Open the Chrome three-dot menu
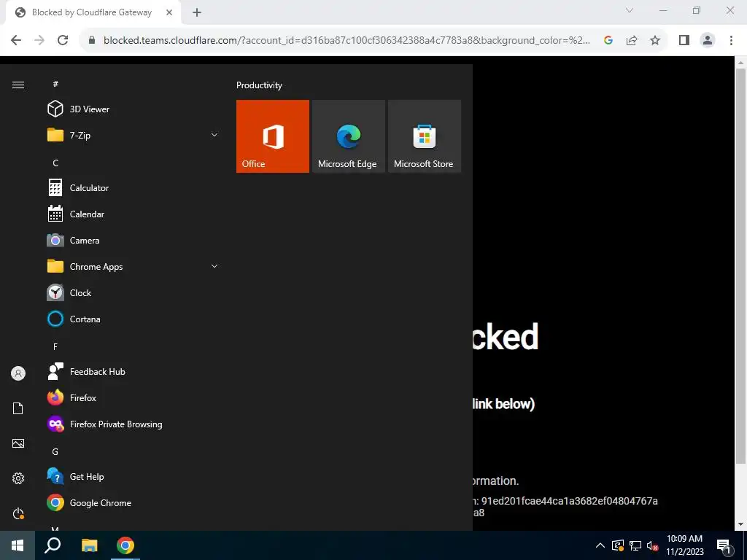 (x=731, y=40)
